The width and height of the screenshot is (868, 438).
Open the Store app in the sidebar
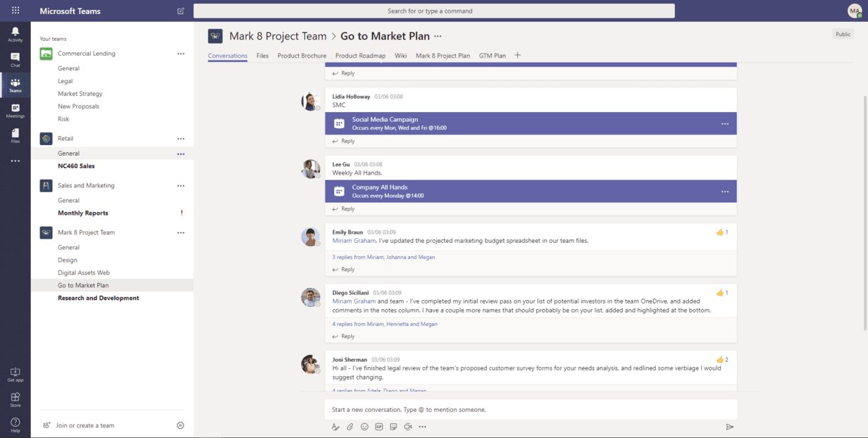pyautogui.click(x=15, y=399)
